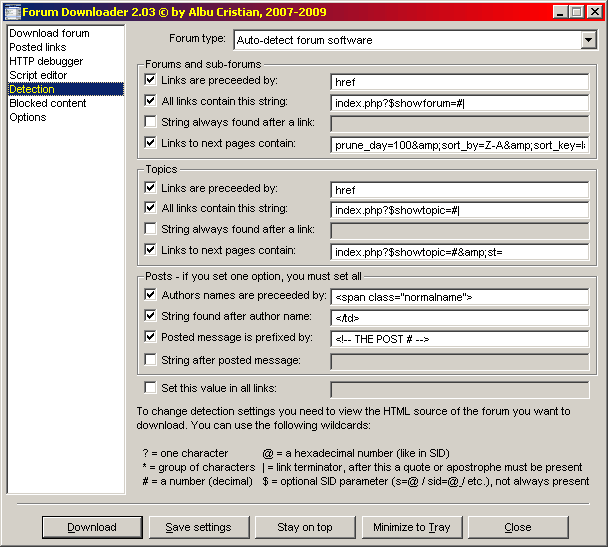Image resolution: width=608 pixels, height=547 pixels.
Task: Click the prune_day next pages field
Action: click(x=459, y=145)
